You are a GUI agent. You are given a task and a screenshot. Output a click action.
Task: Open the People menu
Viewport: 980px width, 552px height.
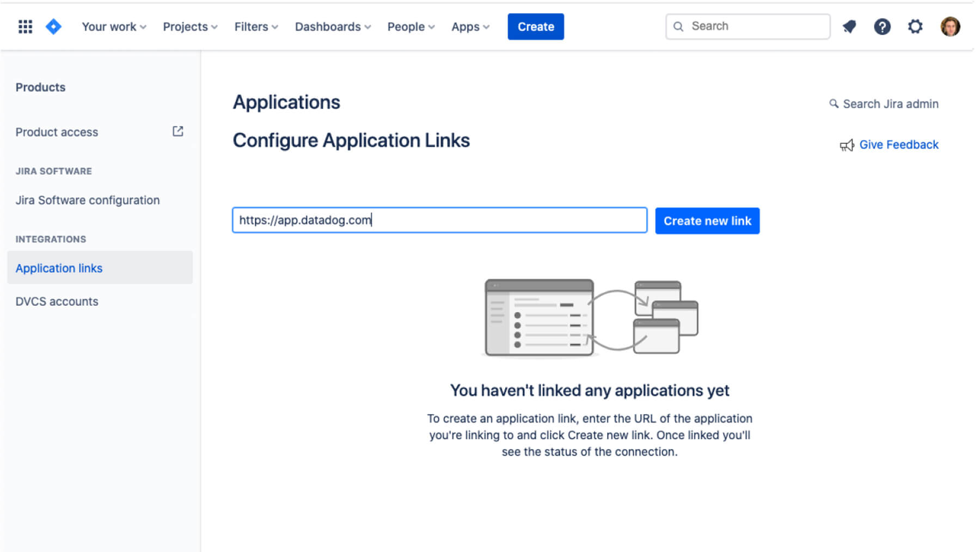pos(411,26)
